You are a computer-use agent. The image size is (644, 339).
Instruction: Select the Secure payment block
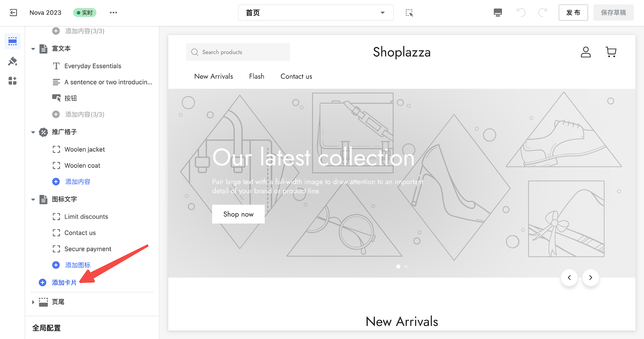88,249
